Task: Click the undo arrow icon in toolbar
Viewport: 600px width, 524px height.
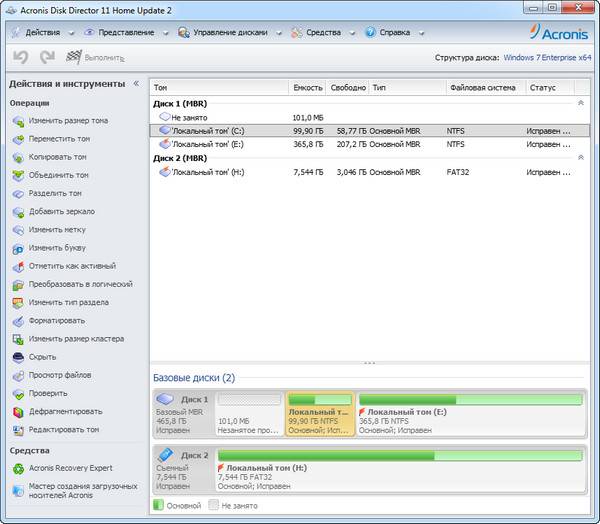Action: coord(21,58)
